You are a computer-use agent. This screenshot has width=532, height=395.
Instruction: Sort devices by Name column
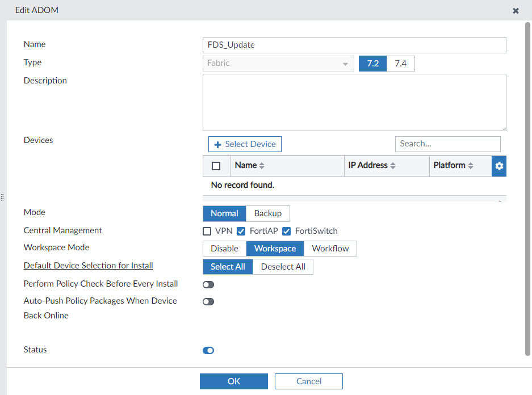click(x=262, y=166)
